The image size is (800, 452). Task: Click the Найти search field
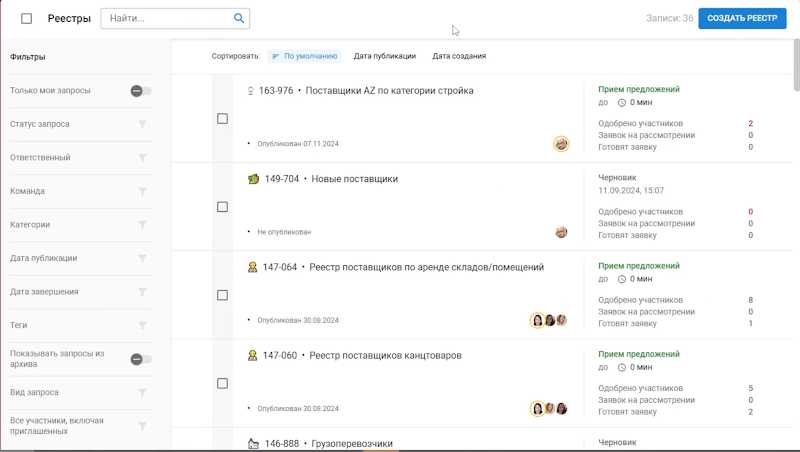click(165, 18)
